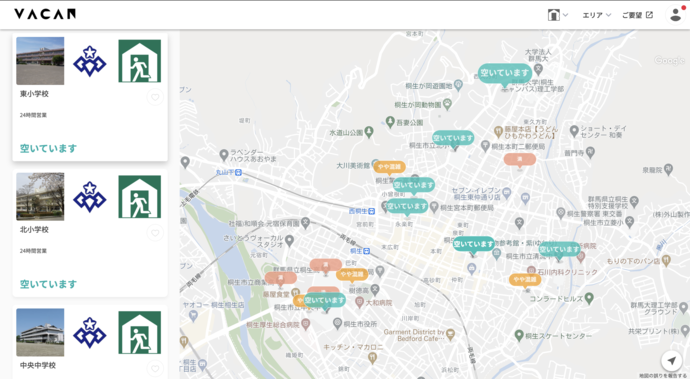Screen dimensions: 690x379
Task: Click 空いています status on 北小学校 card
Action: click(48, 284)
